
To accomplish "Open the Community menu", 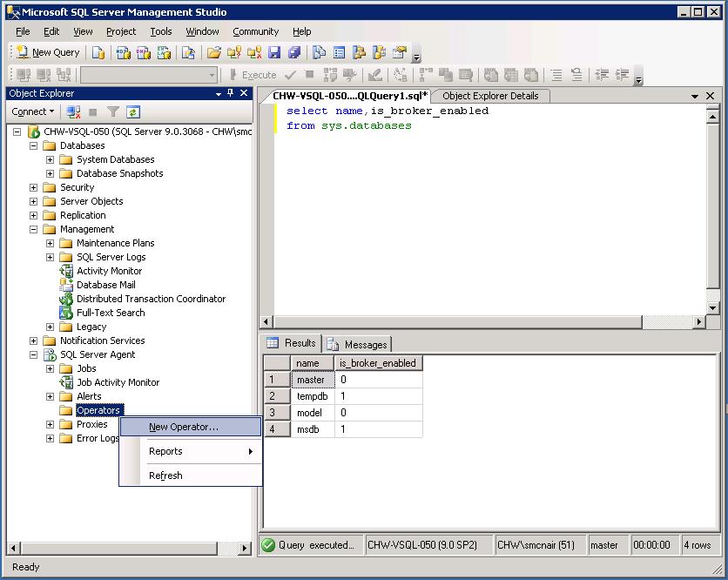I will [255, 31].
